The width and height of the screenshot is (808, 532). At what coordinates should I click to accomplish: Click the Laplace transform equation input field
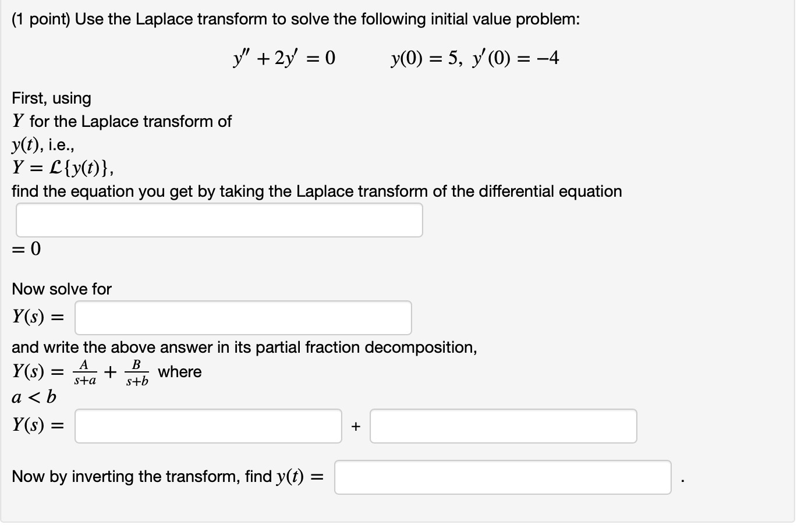219,219
